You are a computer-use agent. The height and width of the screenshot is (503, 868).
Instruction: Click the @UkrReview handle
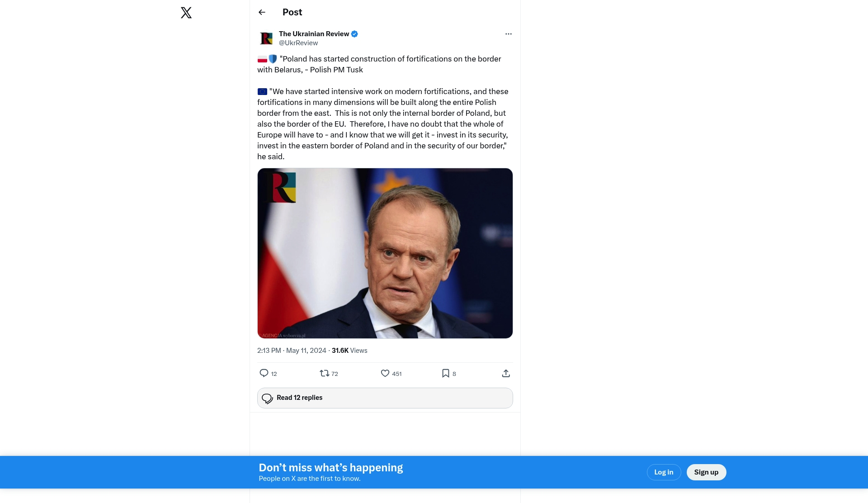click(x=298, y=43)
